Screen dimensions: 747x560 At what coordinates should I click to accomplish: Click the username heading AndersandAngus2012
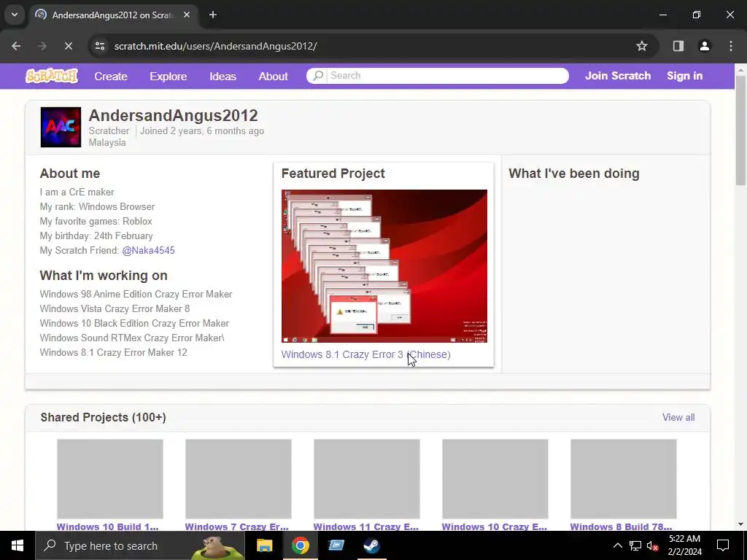pyautogui.click(x=173, y=115)
